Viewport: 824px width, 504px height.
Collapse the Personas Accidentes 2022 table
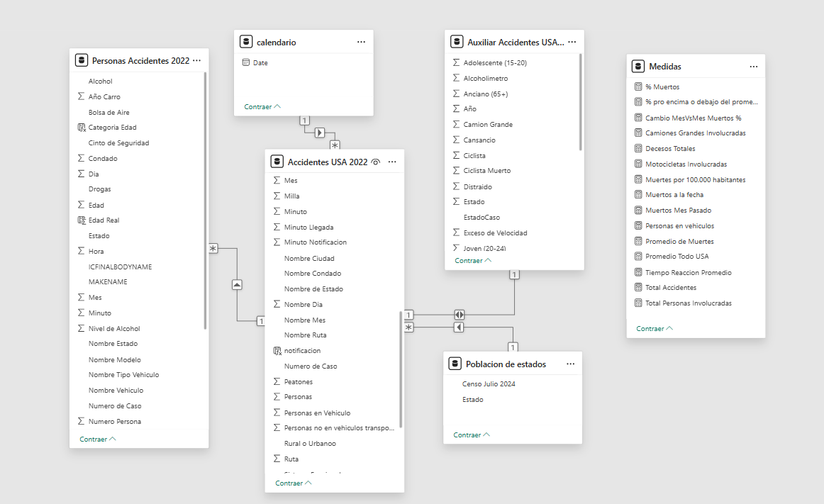pyautogui.click(x=98, y=439)
